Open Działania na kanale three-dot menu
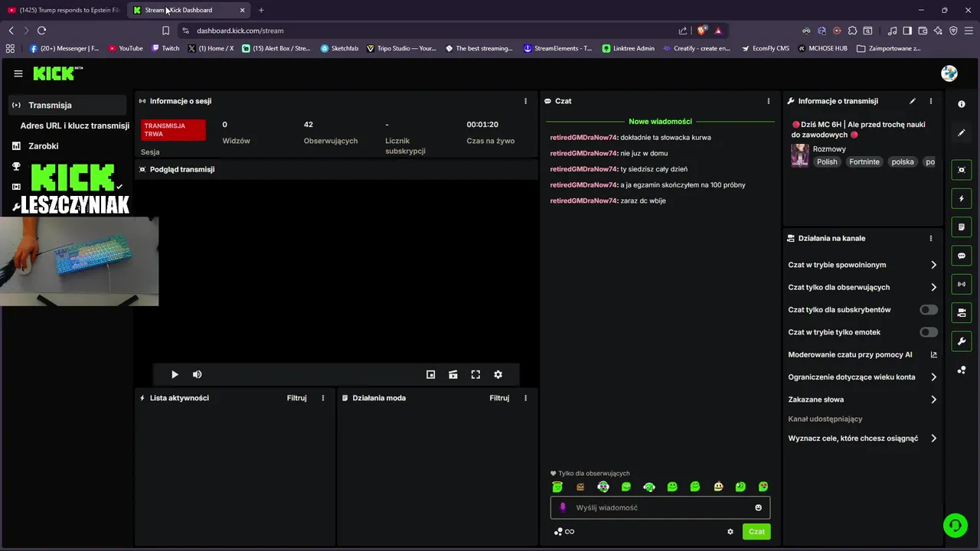The height and width of the screenshot is (551, 980). (931, 239)
